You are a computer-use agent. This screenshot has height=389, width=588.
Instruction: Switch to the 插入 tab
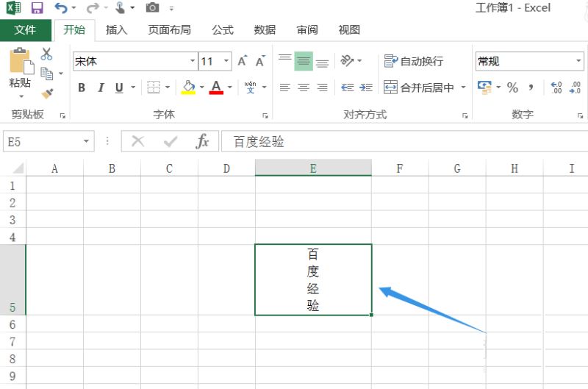point(116,30)
